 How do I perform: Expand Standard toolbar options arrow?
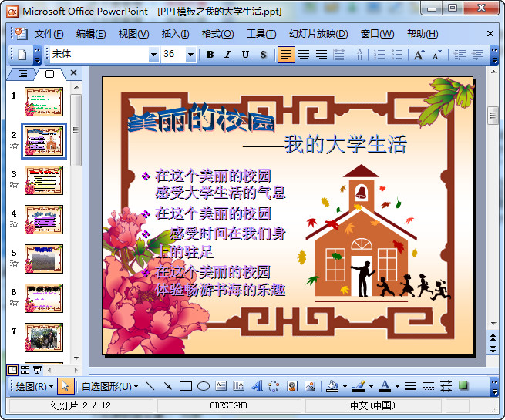pyautogui.click(x=37, y=55)
